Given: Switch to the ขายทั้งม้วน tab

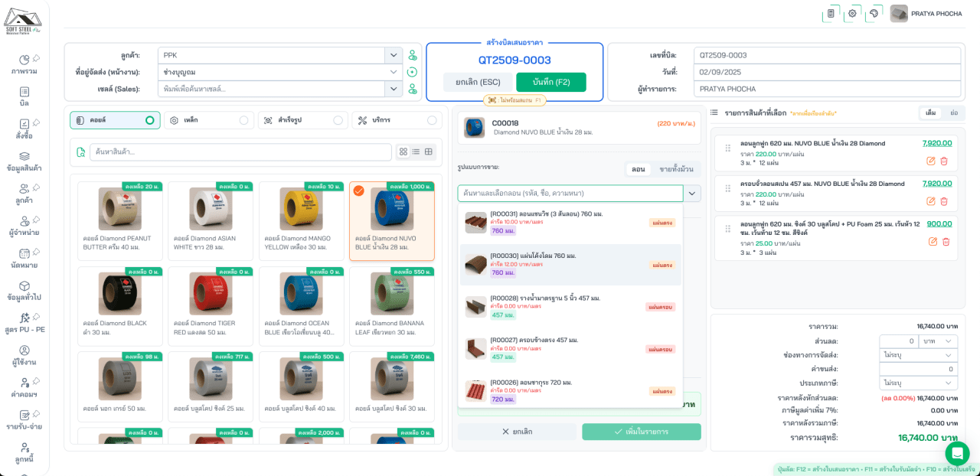Looking at the screenshot, I should [676, 169].
